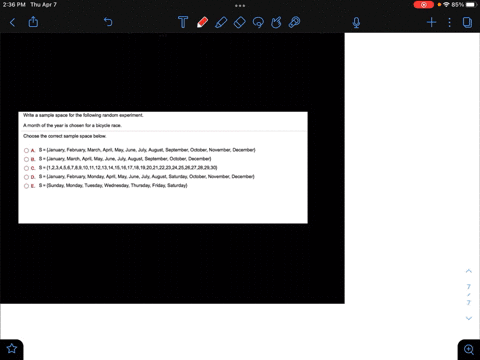Start audio recording with microphone icon
The image size is (480, 360).
[x=356, y=22]
